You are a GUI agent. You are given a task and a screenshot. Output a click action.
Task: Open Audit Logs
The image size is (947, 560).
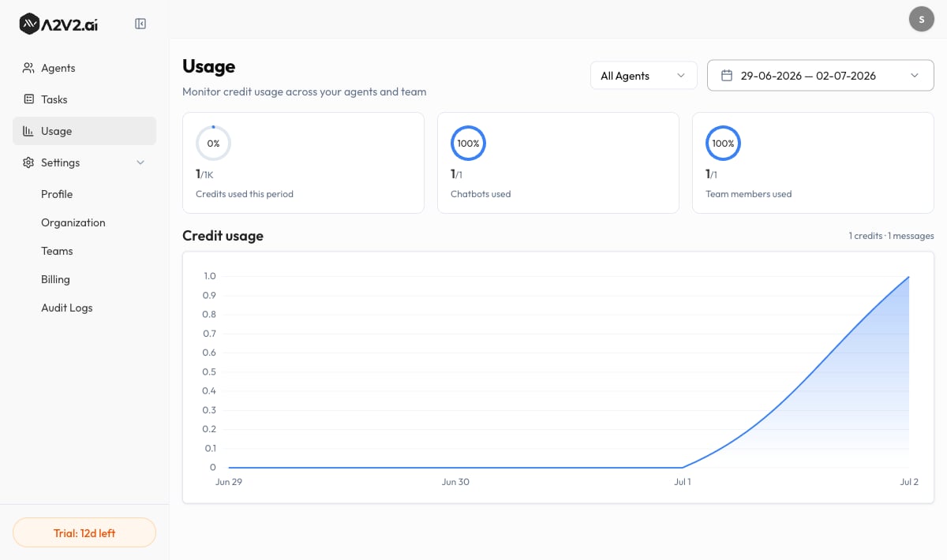[x=67, y=308]
